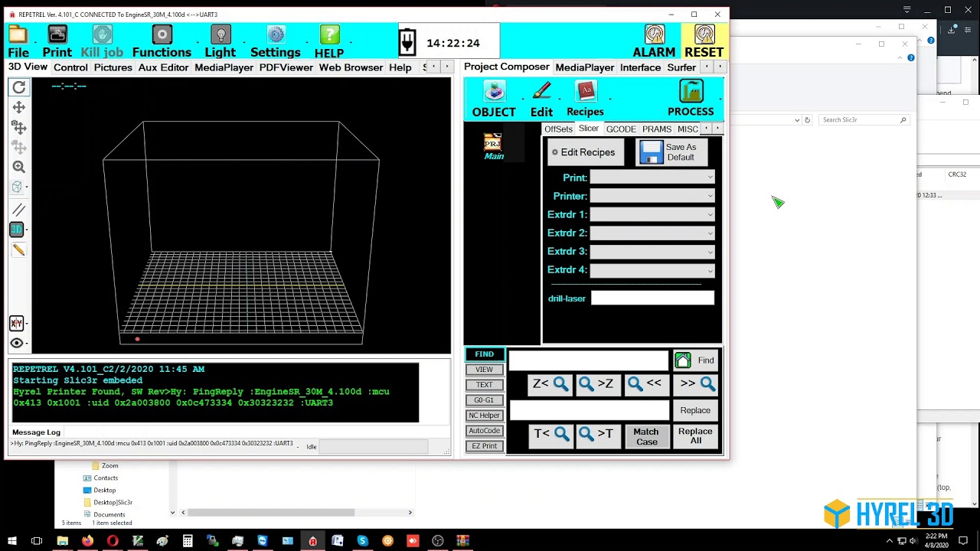Open the HELP question mark icon
Viewport: 980px width, 551px height.
point(329,34)
